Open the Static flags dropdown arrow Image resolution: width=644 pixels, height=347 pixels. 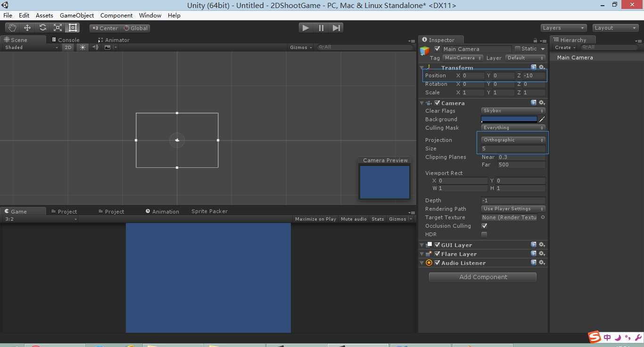543,49
